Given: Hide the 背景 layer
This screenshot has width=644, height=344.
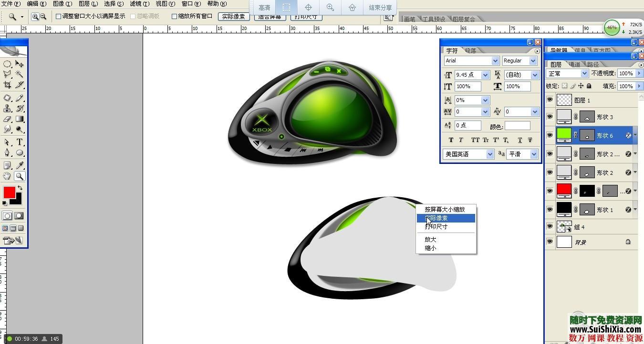Looking at the screenshot, I should coord(550,242).
